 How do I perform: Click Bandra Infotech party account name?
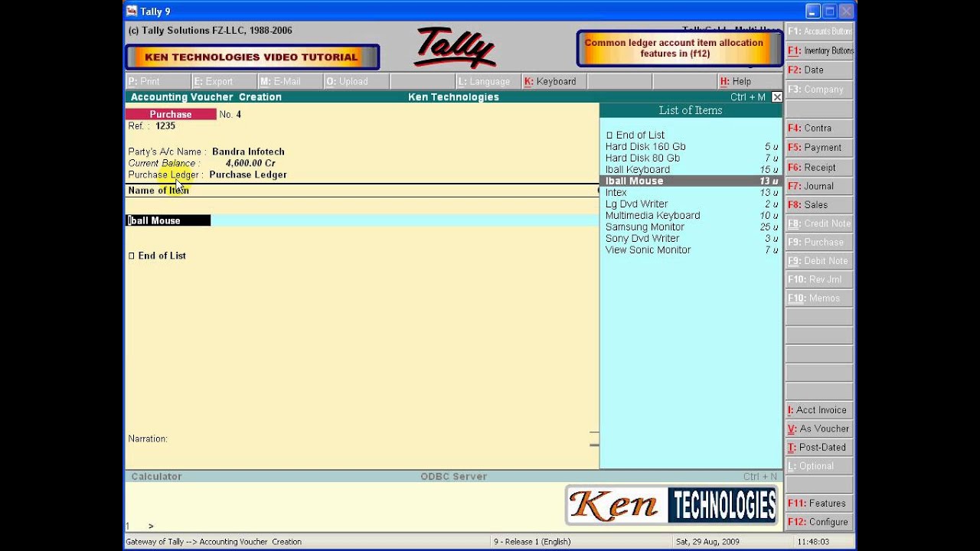pos(248,152)
